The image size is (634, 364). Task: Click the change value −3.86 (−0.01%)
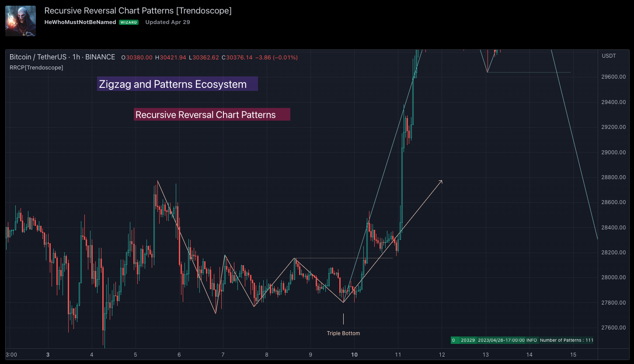click(276, 57)
